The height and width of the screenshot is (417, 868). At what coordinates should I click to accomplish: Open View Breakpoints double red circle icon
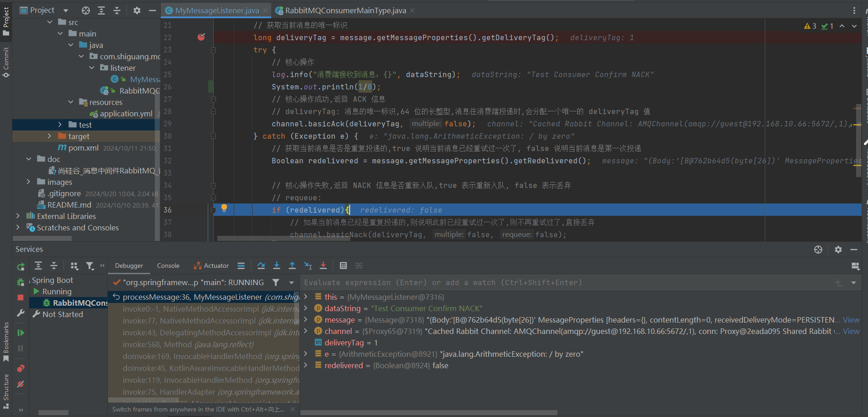[x=21, y=368]
